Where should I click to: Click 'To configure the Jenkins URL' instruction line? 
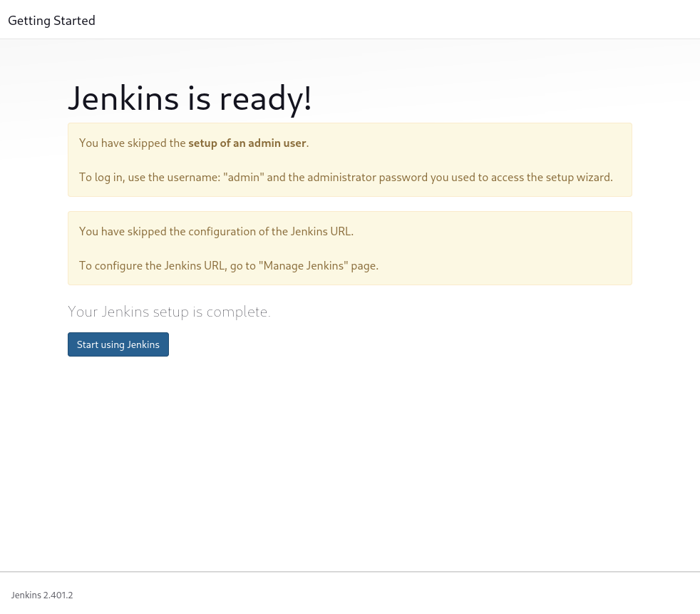(229, 266)
